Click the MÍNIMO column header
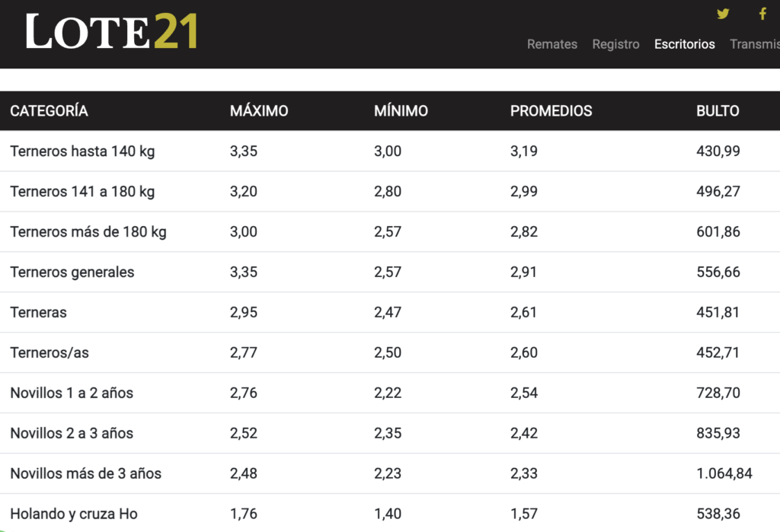Screen dimensions: 780x532 (x=401, y=111)
